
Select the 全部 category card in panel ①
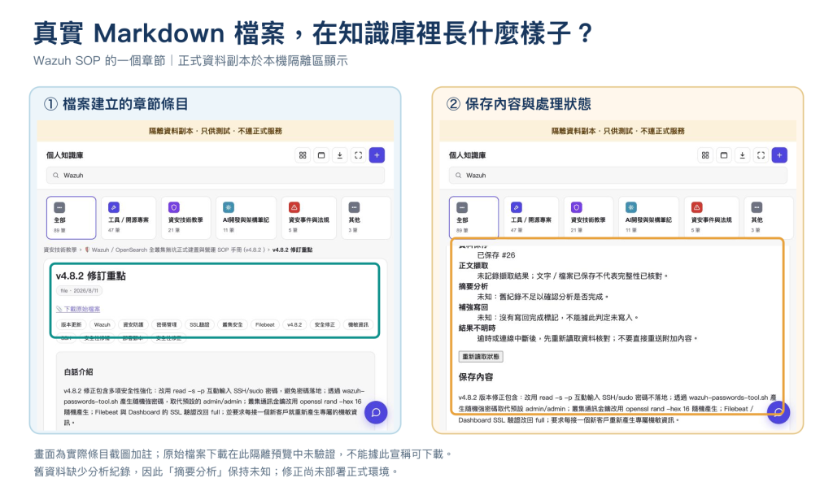point(72,218)
